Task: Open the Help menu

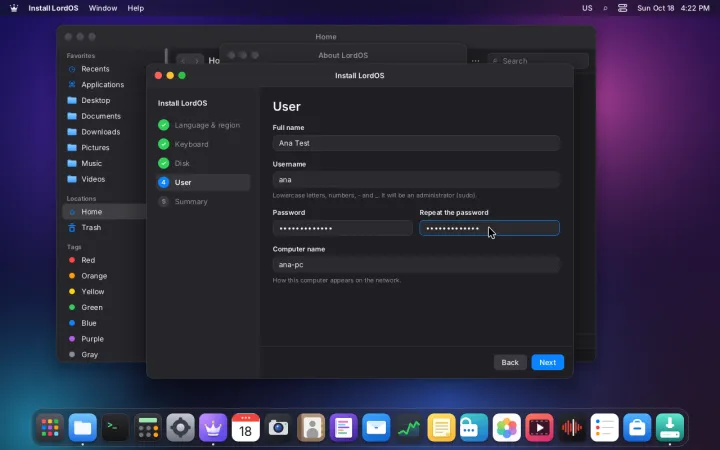Action: 135,8
